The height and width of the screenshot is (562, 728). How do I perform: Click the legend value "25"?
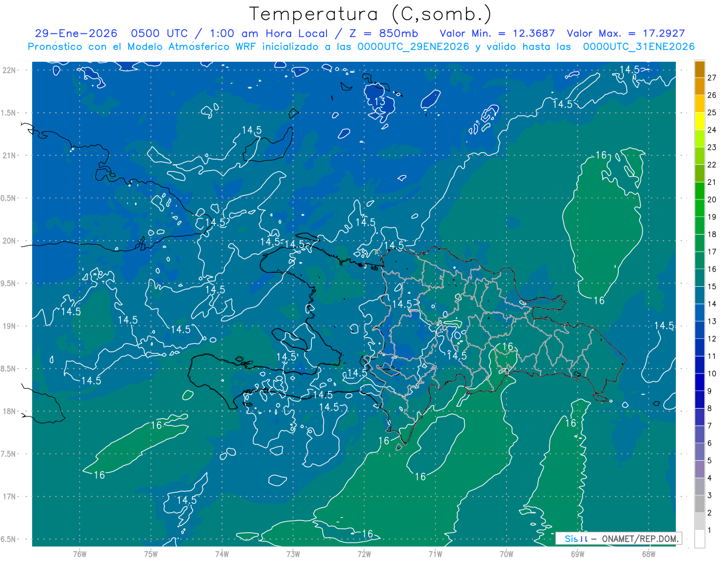pyautogui.click(x=713, y=113)
